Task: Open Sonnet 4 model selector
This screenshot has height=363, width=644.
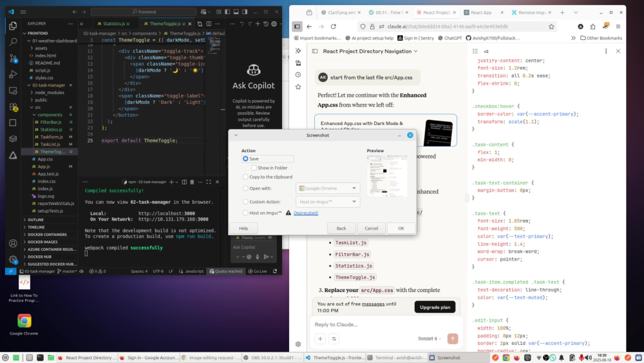Action: pos(429,338)
